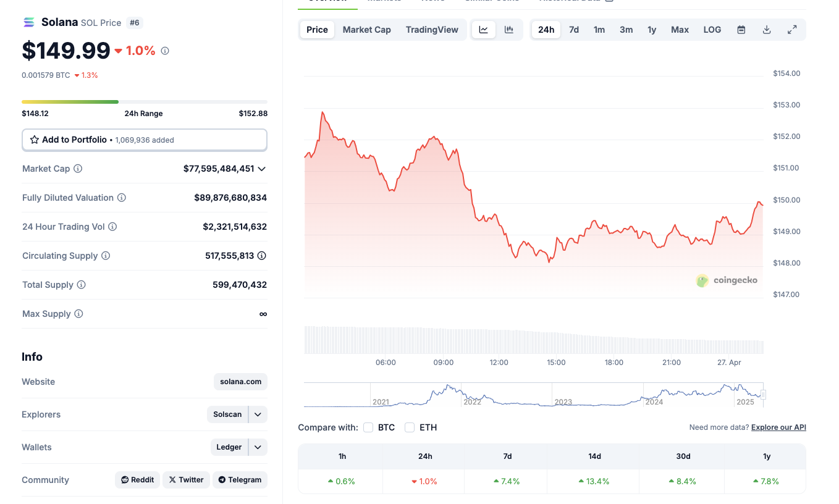Select the 1m time range
This screenshot has width=839, height=504.
tap(599, 30)
